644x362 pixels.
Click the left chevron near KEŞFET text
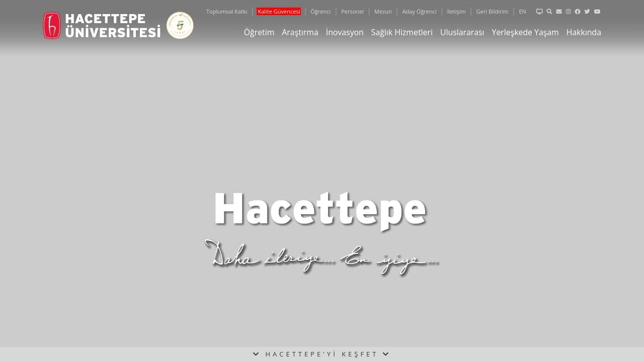click(x=256, y=354)
